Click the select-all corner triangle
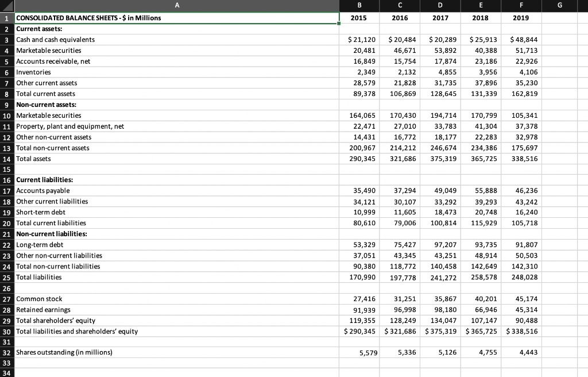The image size is (588, 377). [x=7, y=6]
